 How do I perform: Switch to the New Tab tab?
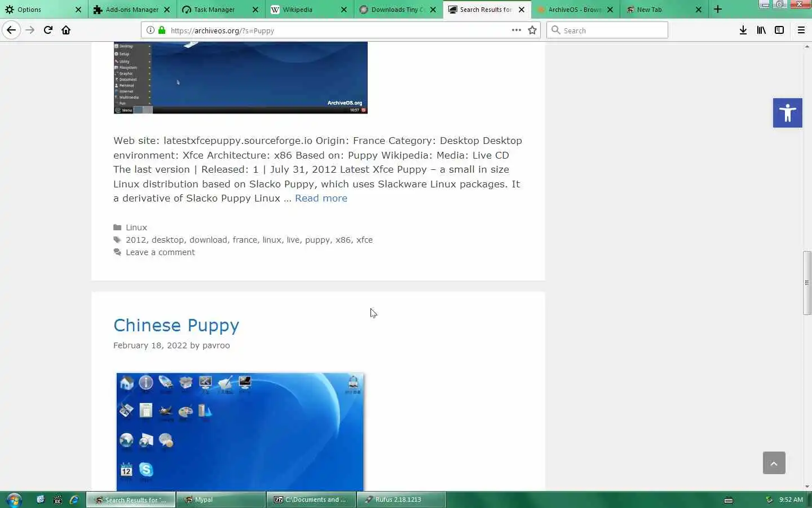click(x=664, y=10)
